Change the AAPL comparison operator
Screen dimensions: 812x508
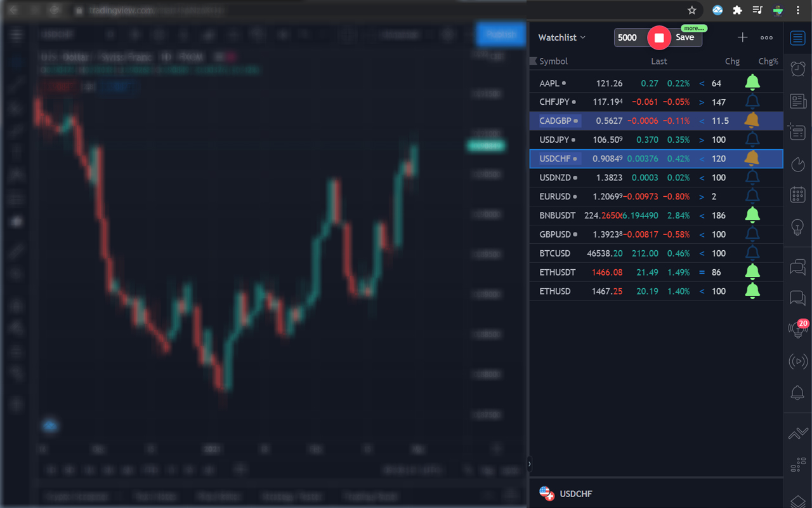click(702, 83)
